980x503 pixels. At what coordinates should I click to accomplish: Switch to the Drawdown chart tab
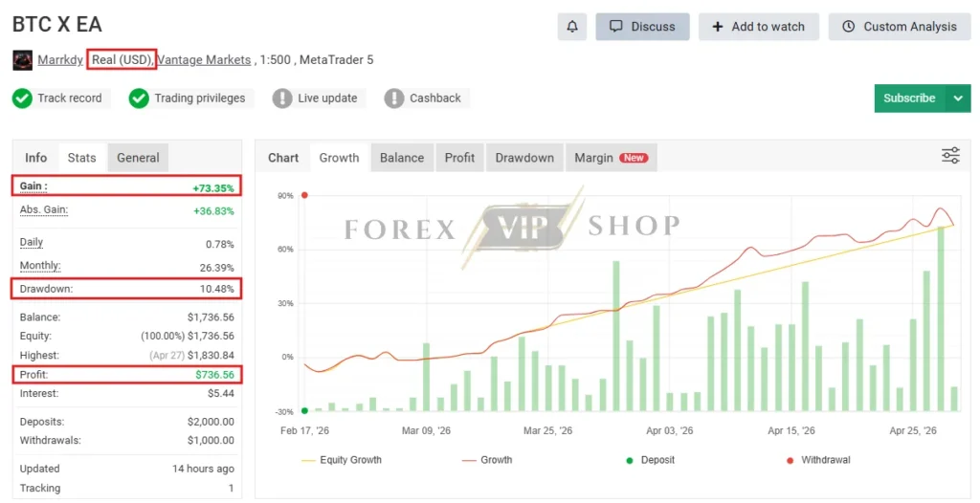[524, 158]
